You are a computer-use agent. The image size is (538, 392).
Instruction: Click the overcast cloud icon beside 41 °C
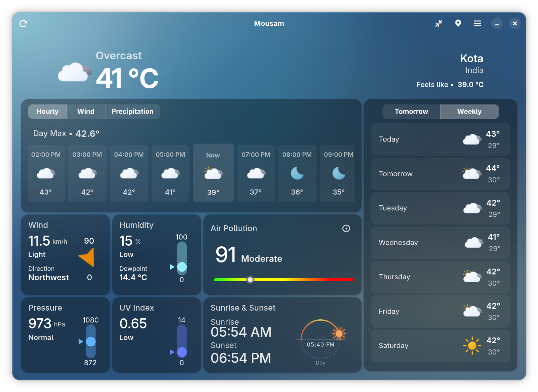click(75, 72)
